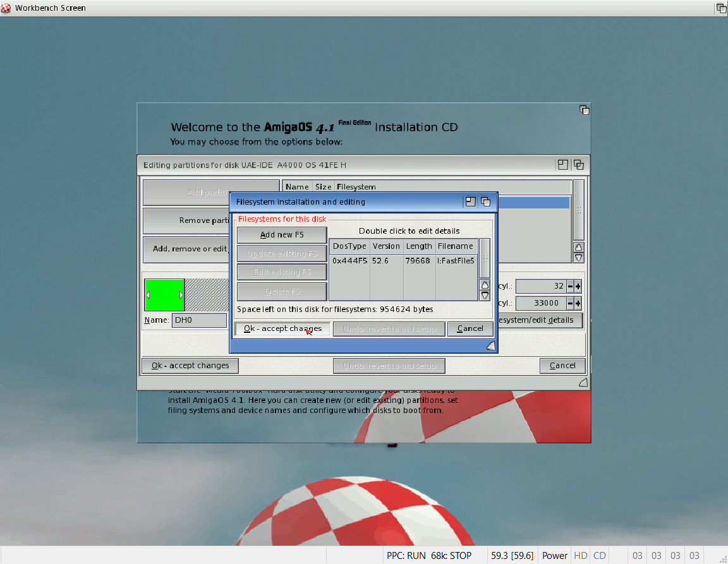Select the I:FastFileS filename cell
This screenshot has width=728, height=564.
pos(456,261)
